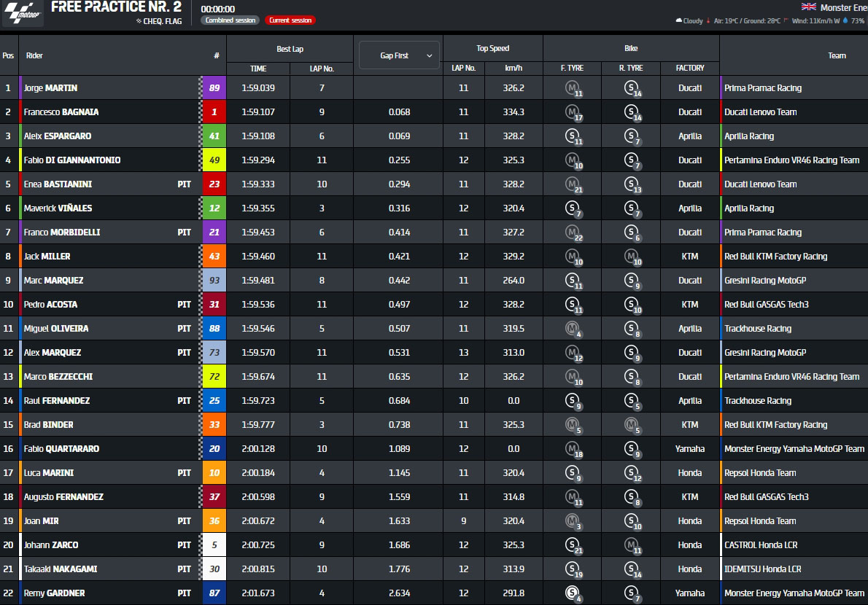
Task: Click Bagnaia's red number 1 badge
Action: click(214, 112)
